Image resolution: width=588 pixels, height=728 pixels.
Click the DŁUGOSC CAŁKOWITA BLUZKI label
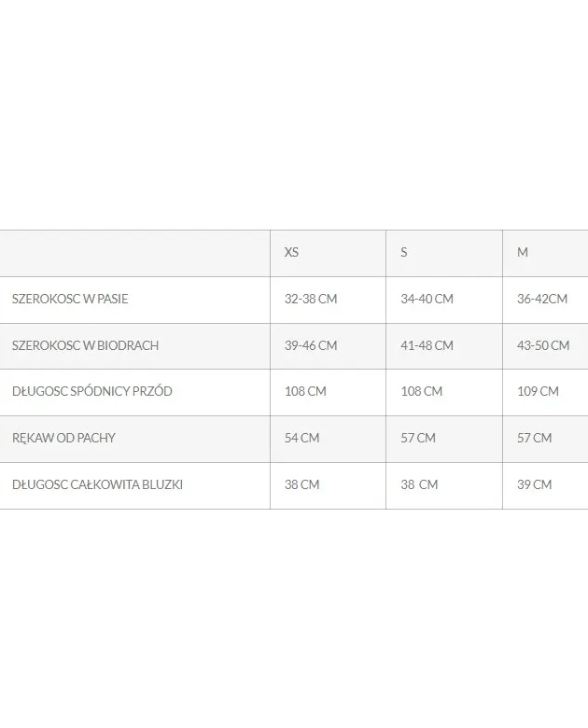[x=98, y=484]
